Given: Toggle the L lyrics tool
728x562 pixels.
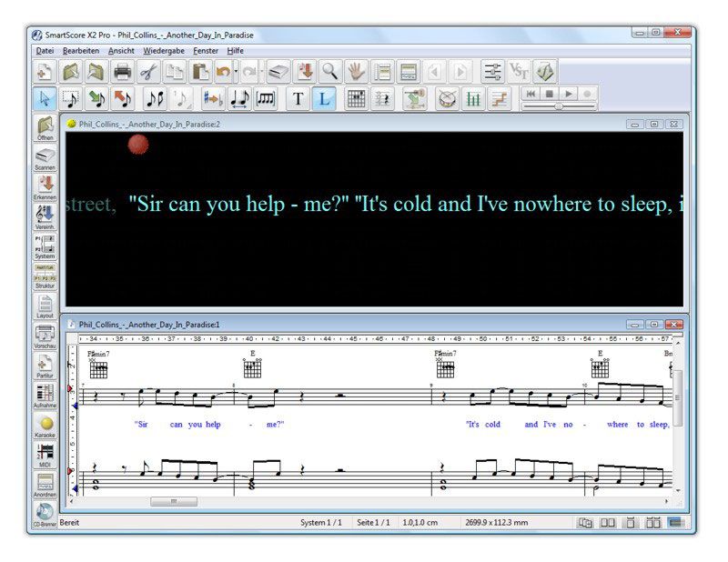Looking at the screenshot, I should click(x=324, y=98).
